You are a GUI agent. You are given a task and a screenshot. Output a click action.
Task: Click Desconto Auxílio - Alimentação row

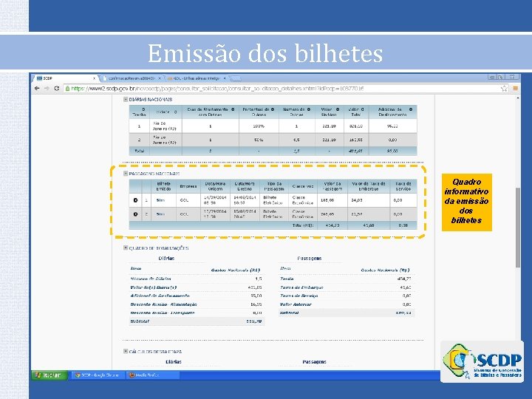[x=196, y=304]
